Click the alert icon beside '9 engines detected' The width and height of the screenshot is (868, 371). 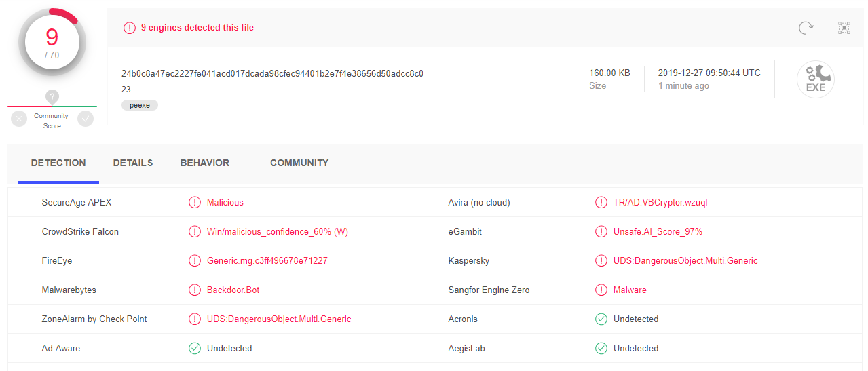click(x=129, y=28)
